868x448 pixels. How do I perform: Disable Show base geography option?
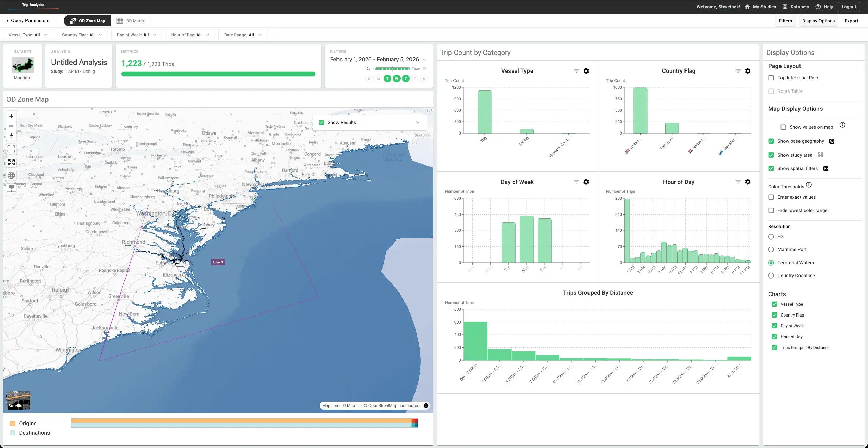(771, 141)
